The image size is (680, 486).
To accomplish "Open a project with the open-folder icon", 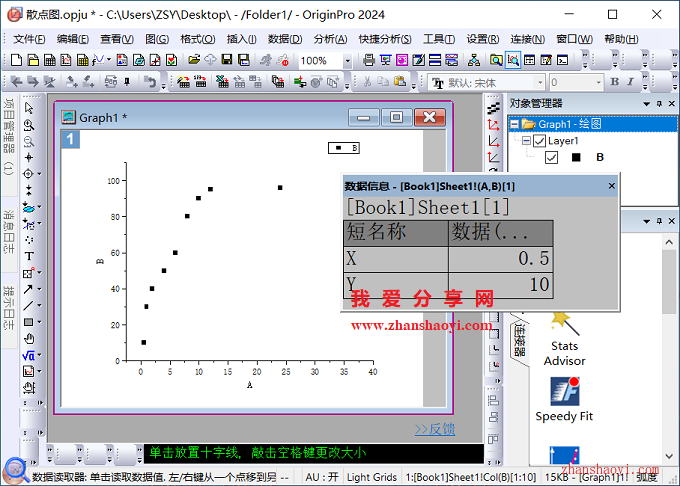I will click(194, 60).
